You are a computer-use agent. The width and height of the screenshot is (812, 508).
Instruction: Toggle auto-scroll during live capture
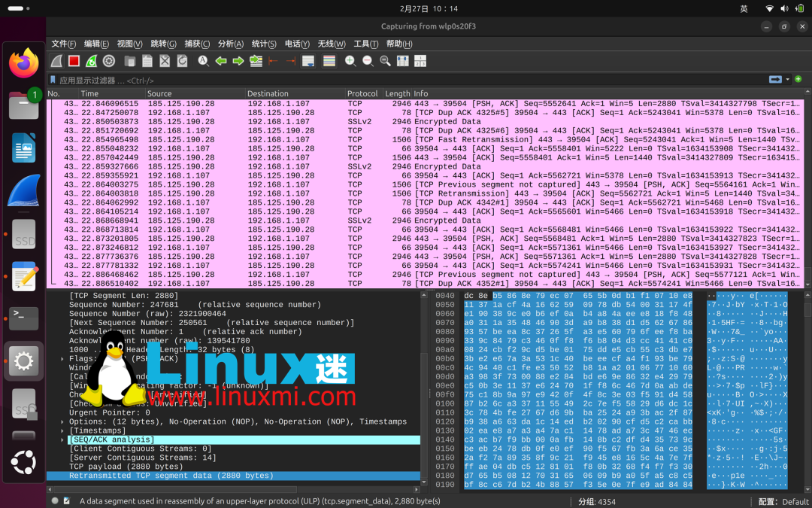pyautogui.click(x=308, y=61)
